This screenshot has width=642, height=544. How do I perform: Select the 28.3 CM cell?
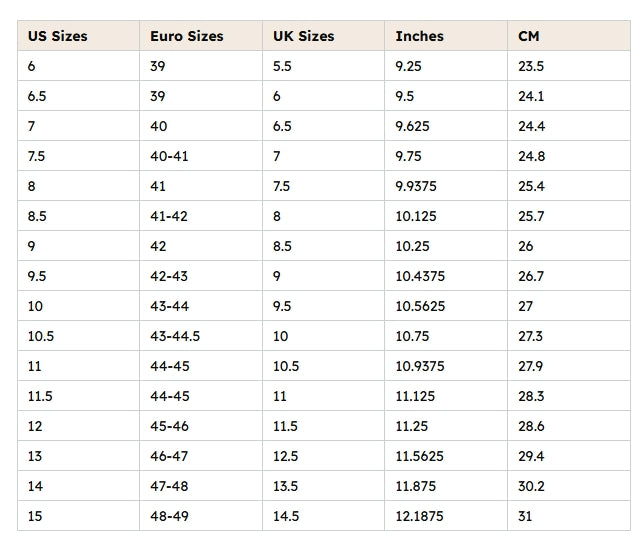[569, 396]
